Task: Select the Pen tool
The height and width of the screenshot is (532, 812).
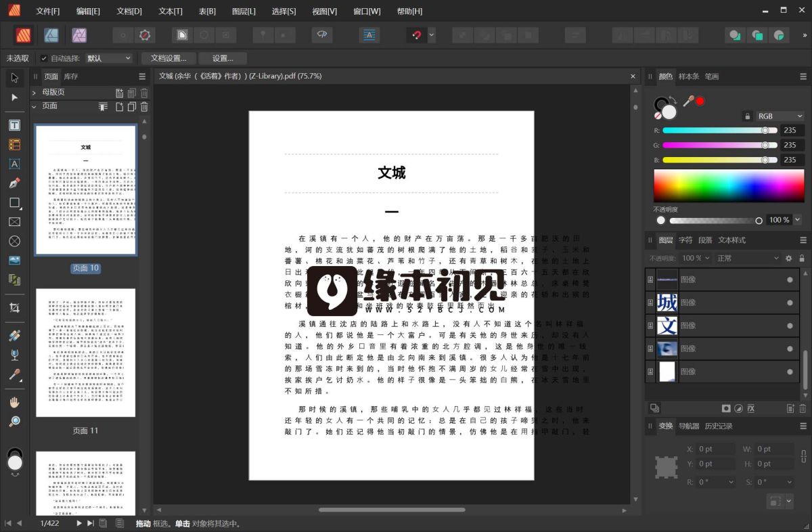Action: pos(15,183)
